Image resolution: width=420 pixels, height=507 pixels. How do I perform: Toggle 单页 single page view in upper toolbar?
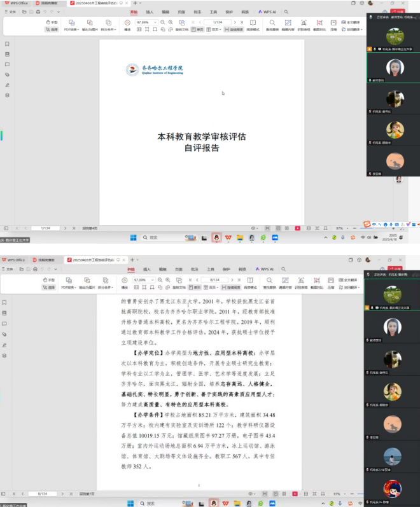point(198,29)
